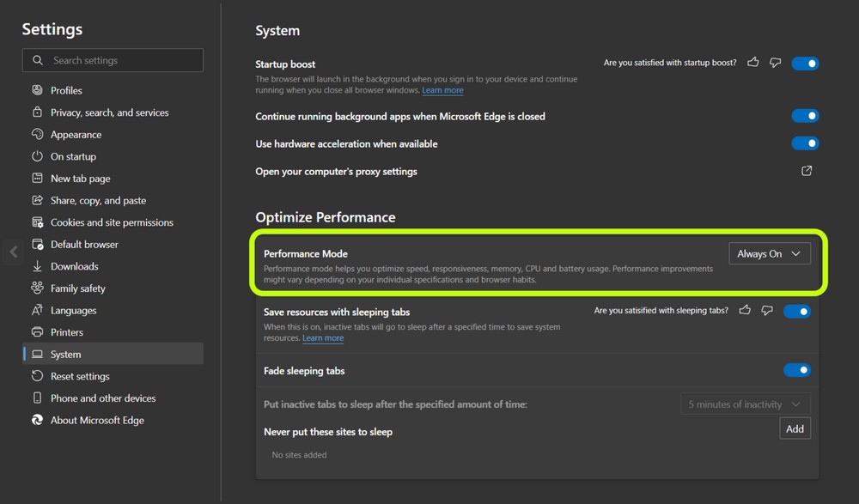
Task: Click the Appearance palette icon
Action: pos(37,134)
